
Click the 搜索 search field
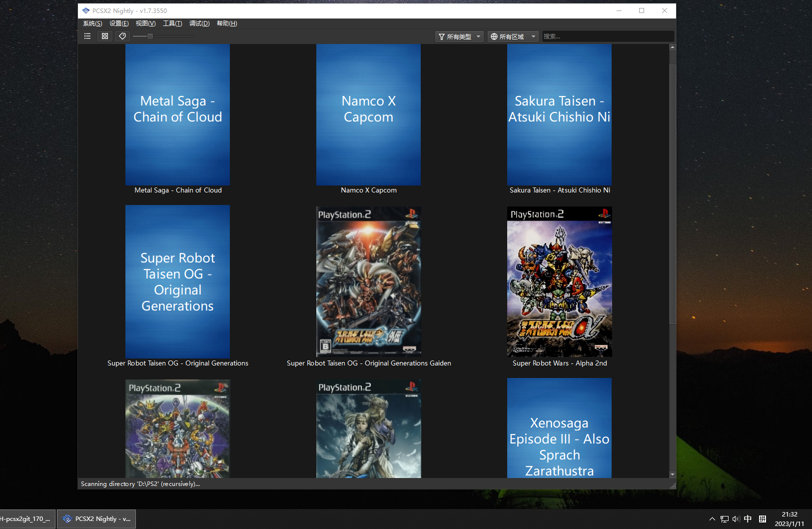click(608, 36)
